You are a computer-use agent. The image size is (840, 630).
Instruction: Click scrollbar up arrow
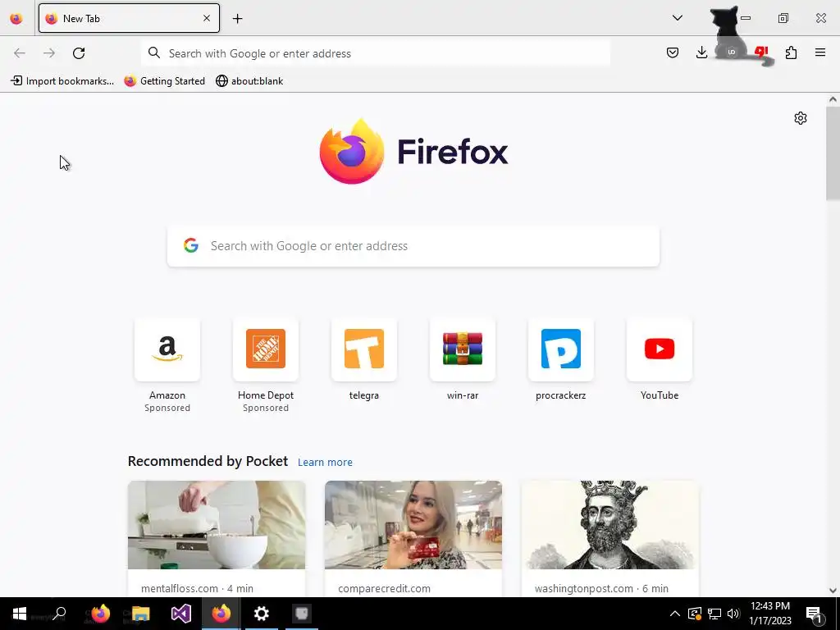pyautogui.click(x=833, y=99)
